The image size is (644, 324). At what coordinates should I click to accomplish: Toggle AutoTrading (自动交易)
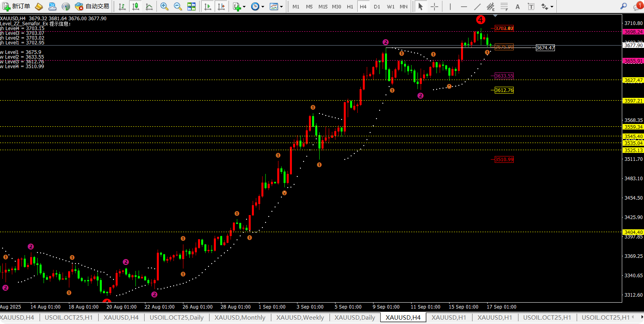click(x=92, y=6)
